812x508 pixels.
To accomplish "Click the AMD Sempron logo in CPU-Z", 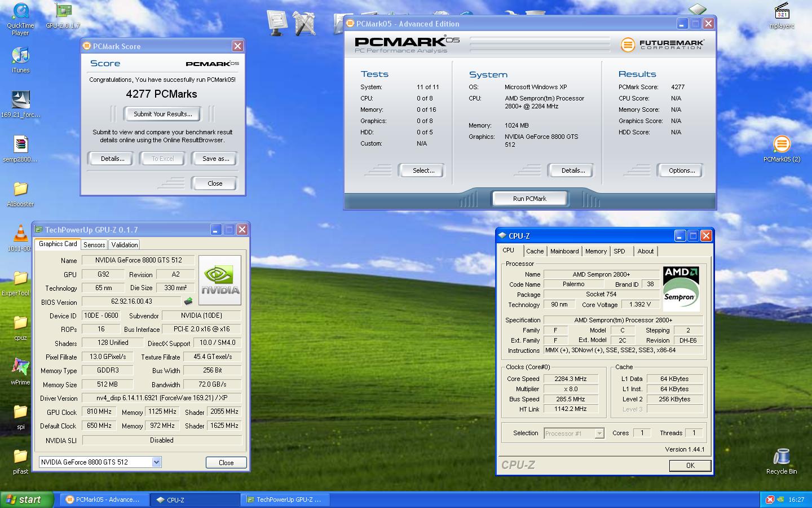I will click(x=681, y=288).
